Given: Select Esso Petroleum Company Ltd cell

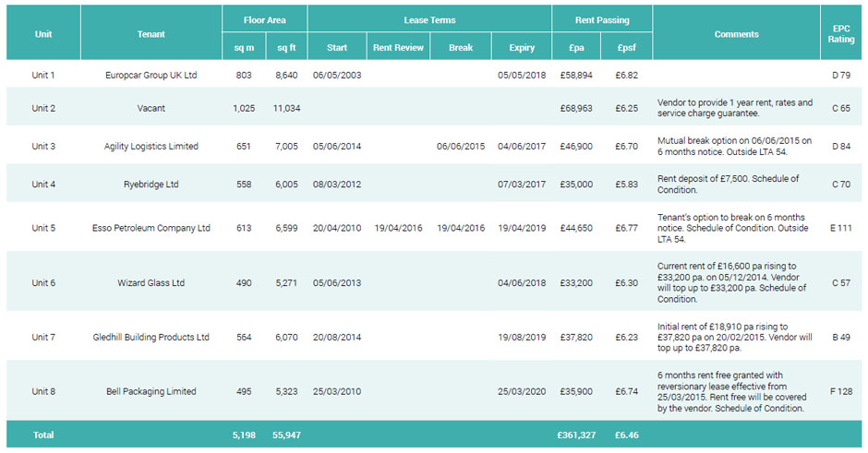Looking at the screenshot, I should click(x=151, y=228).
